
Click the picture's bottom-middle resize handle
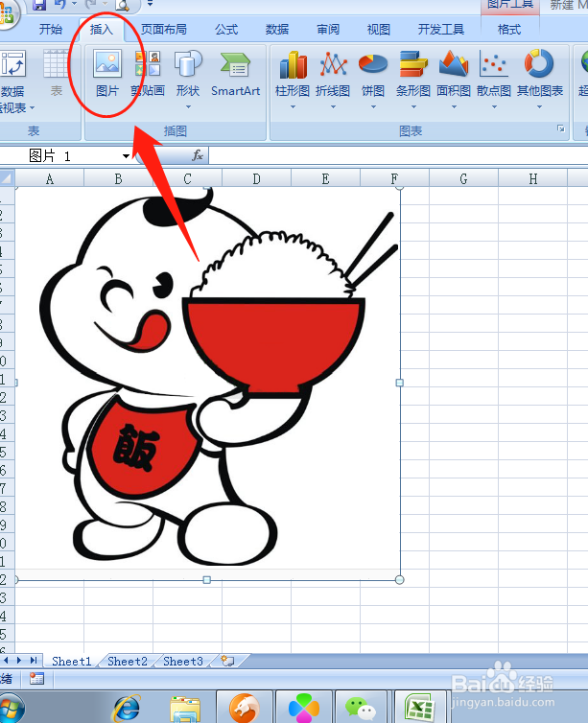[x=207, y=579]
